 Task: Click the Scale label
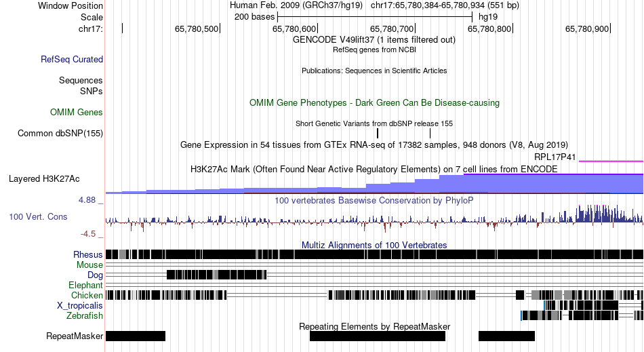coord(92,17)
